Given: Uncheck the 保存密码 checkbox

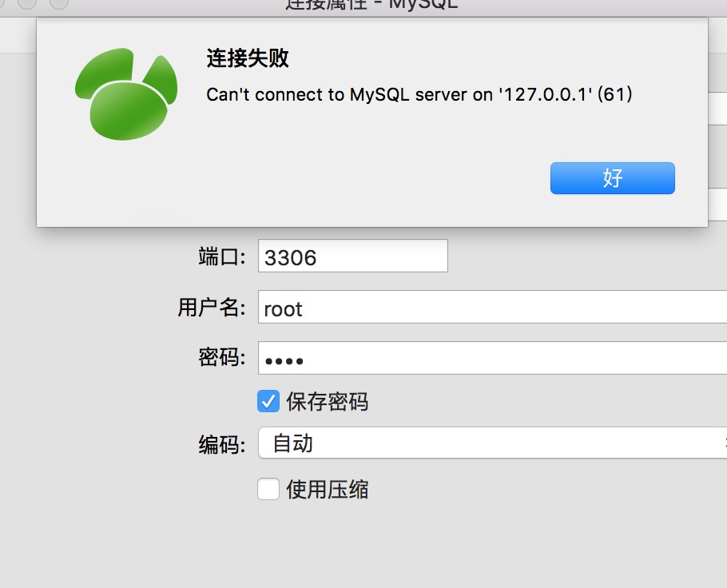Looking at the screenshot, I should click(268, 401).
